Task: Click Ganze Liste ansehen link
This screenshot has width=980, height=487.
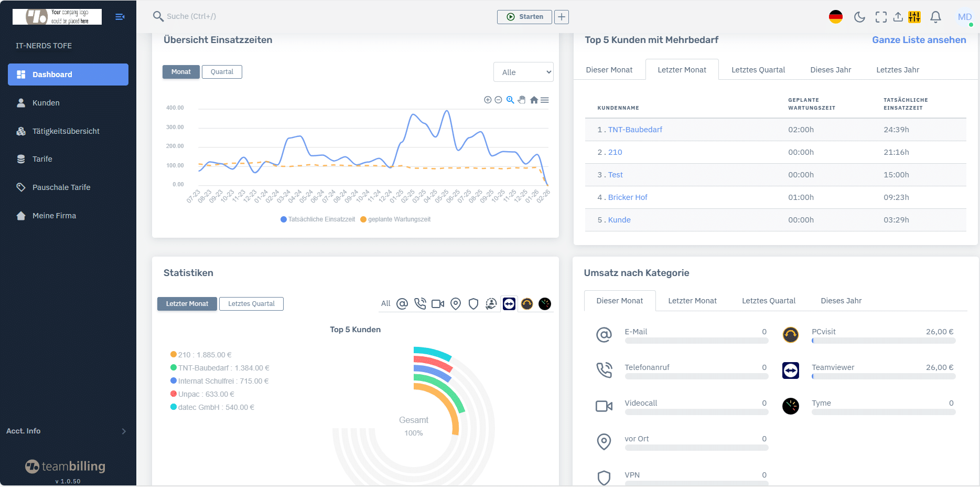Action: (919, 40)
